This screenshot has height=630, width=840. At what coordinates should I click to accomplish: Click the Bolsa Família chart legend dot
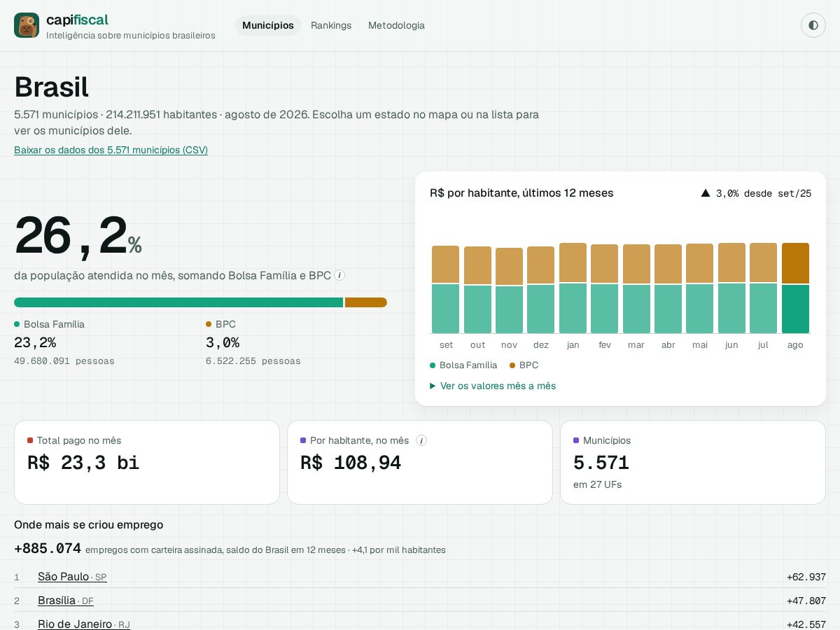click(x=433, y=365)
